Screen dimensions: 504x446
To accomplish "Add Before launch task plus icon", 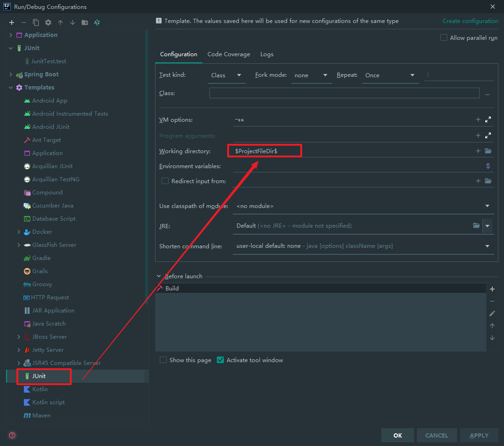I will point(492,289).
